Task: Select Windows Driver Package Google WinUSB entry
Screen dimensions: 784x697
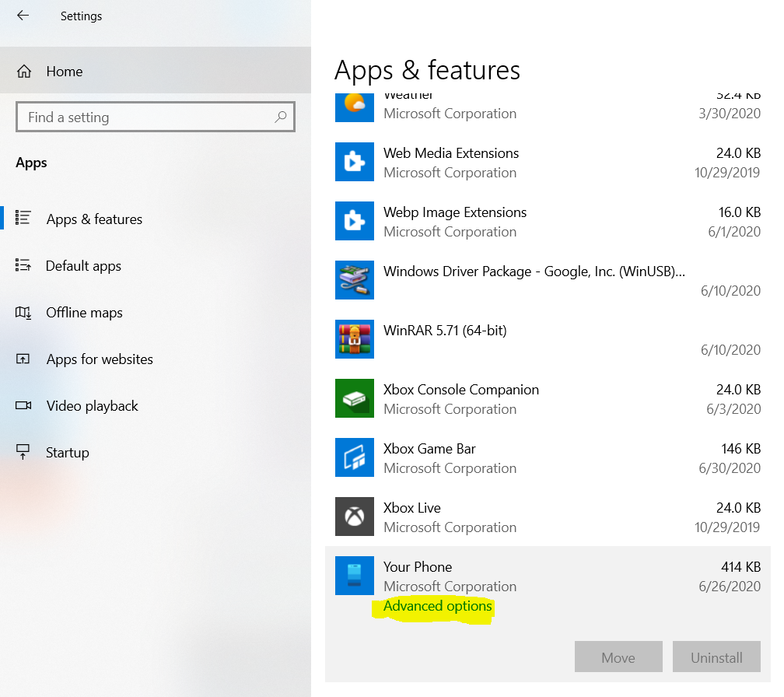Action: (x=534, y=271)
